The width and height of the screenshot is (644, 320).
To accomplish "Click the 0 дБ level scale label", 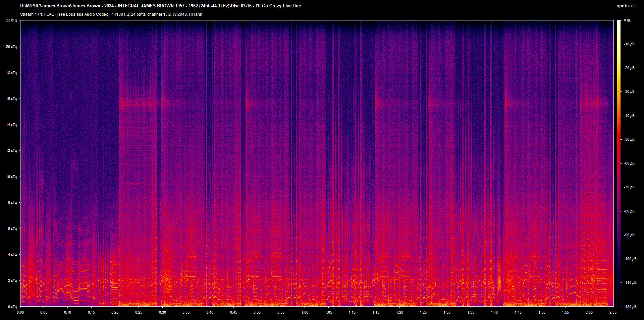I will coord(628,20).
